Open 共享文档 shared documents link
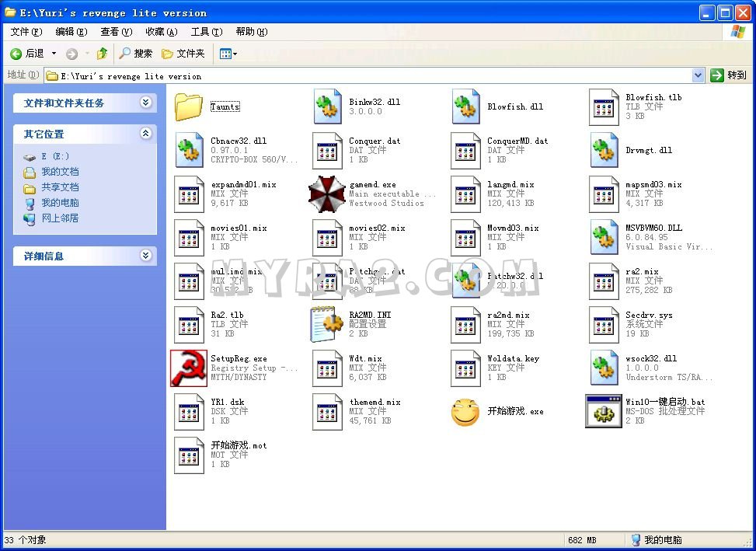Screen dimensions: 756x551 [x=60, y=187]
